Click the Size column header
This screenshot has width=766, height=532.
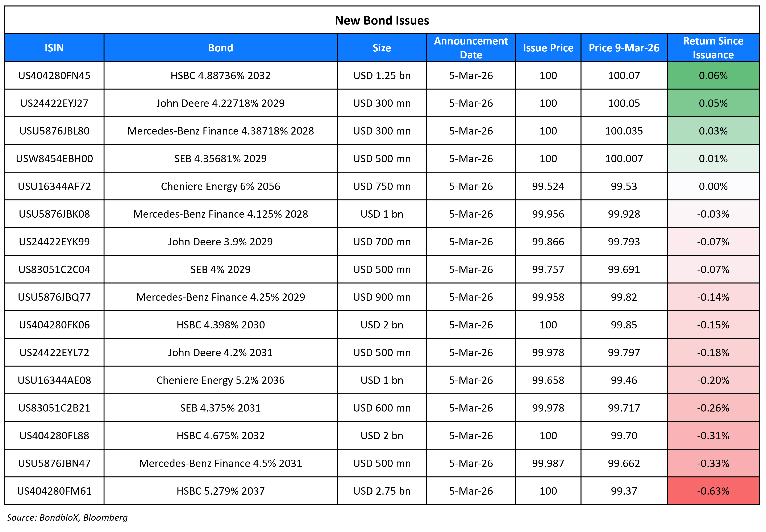coord(381,48)
